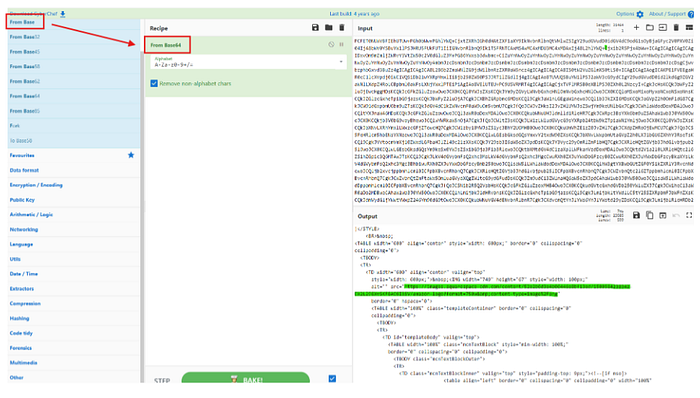
Task: Disable the From Base64 operation
Action: (x=331, y=45)
